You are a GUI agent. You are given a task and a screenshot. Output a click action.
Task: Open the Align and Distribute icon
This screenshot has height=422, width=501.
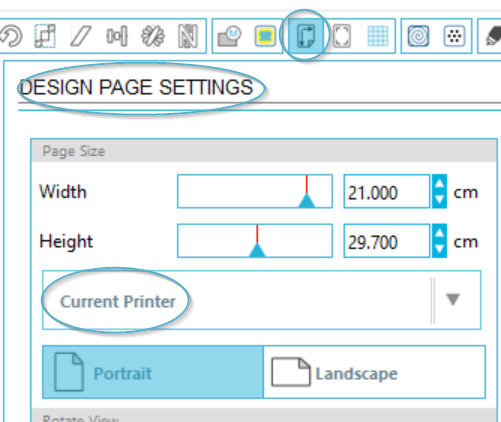coord(117,36)
